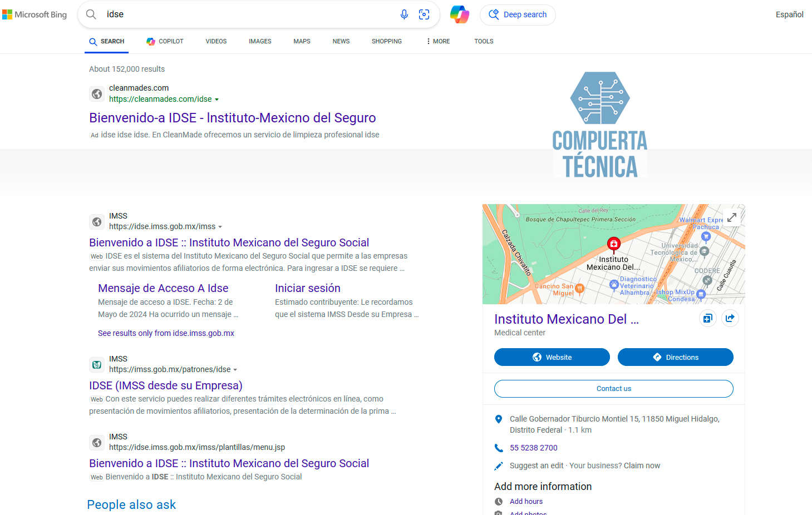Screen dimensions: 812x515
Task: Click the magnifier icon in search box
Action: tap(91, 14)
